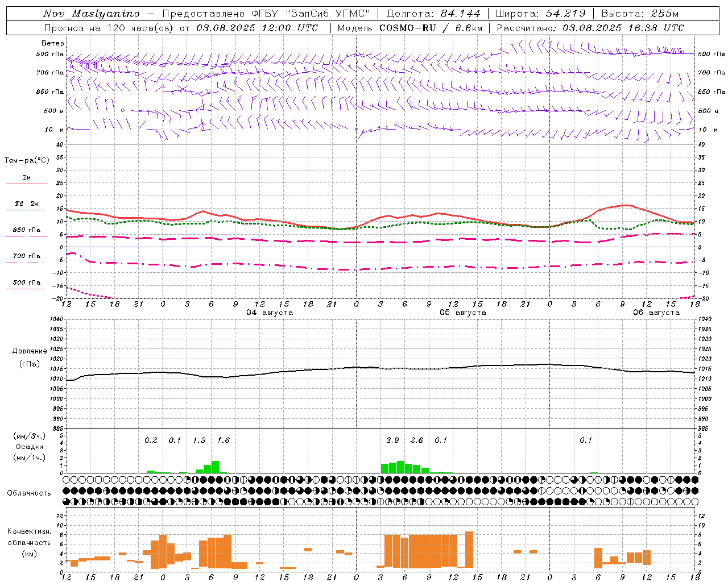
Task: Click the 850 гПа temperature legend entry
Action: [27, 230]
